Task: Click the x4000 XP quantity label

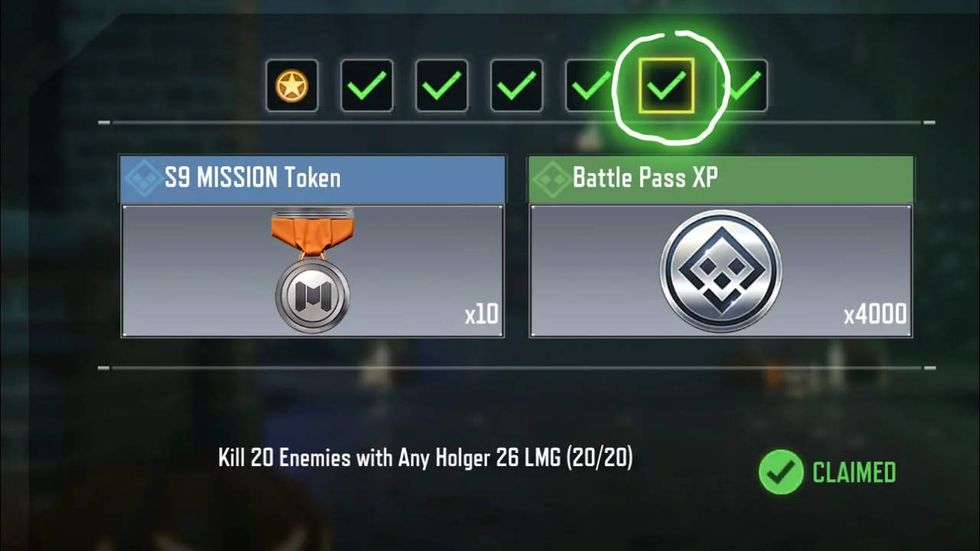Action: [875, 315]
